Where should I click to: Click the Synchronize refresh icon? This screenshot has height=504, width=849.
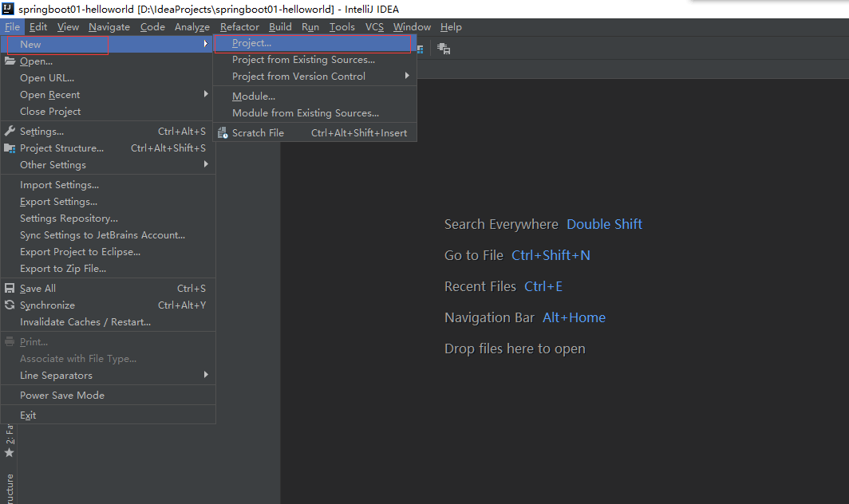(x=10, y=305)
